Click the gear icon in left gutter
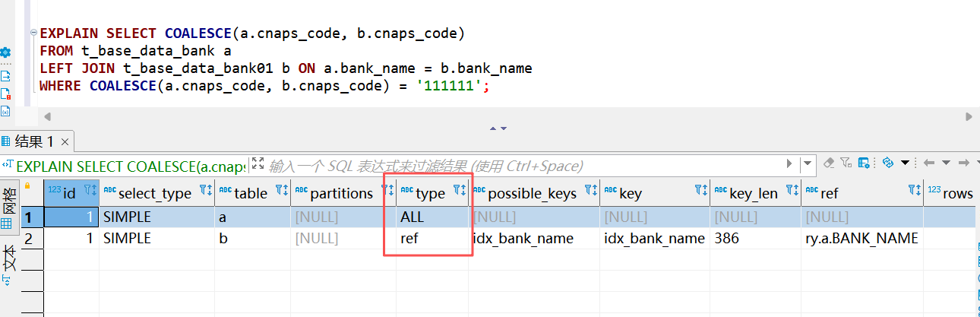The height and width of the screenshot is (317, 980). [5, 52]
